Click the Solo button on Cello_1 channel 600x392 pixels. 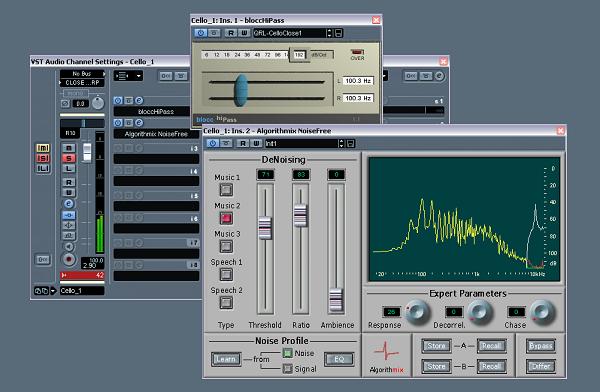click(x=68, y=158)
